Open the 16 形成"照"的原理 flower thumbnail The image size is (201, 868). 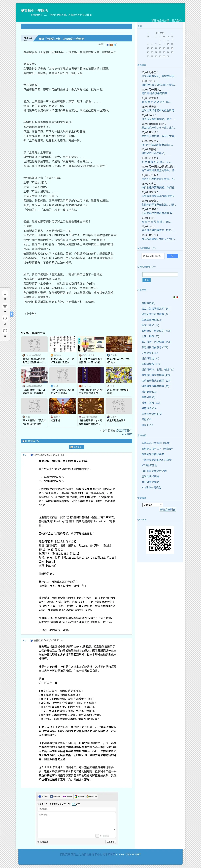pyautogui.click(x=119, y=375)
